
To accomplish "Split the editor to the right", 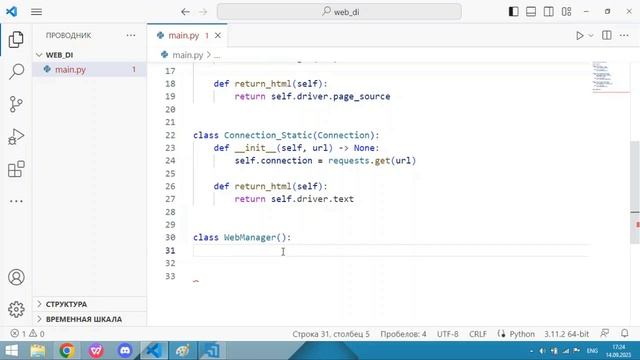I will coord(607,36).
